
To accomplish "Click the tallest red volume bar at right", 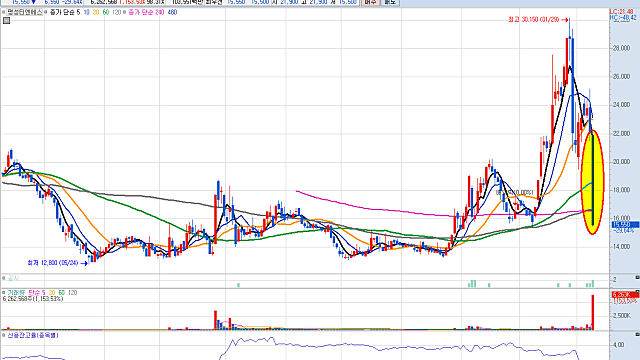I will point(593,312).
